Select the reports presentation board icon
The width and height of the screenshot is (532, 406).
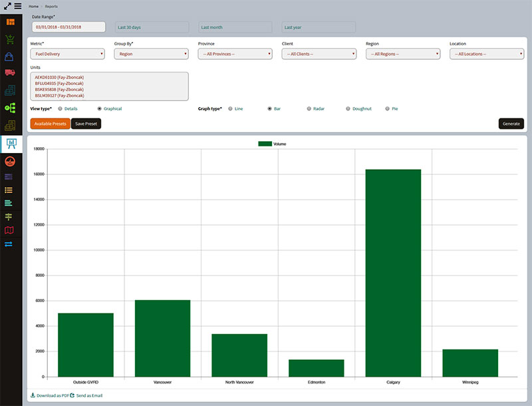11,144
